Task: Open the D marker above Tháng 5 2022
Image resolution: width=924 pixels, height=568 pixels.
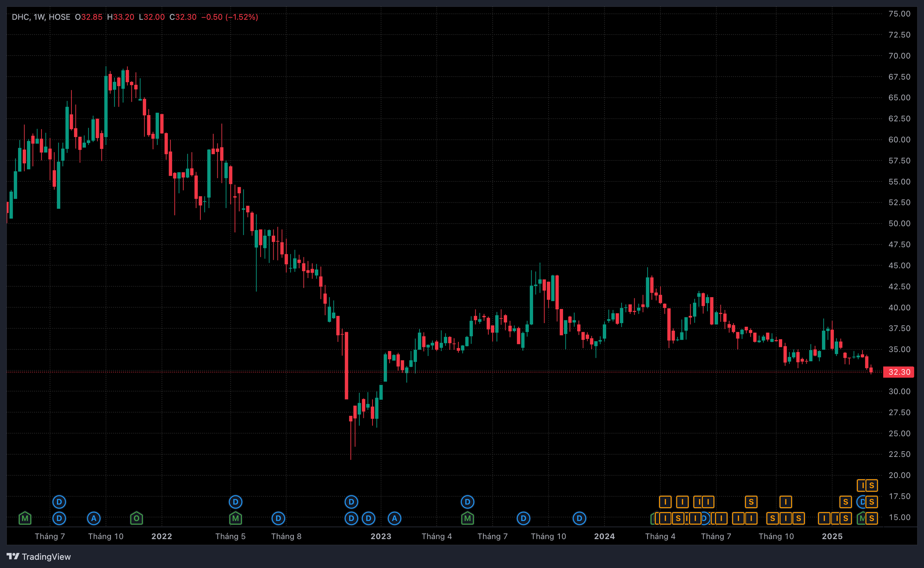Action: pyautogui.click(x=235, y=502)
